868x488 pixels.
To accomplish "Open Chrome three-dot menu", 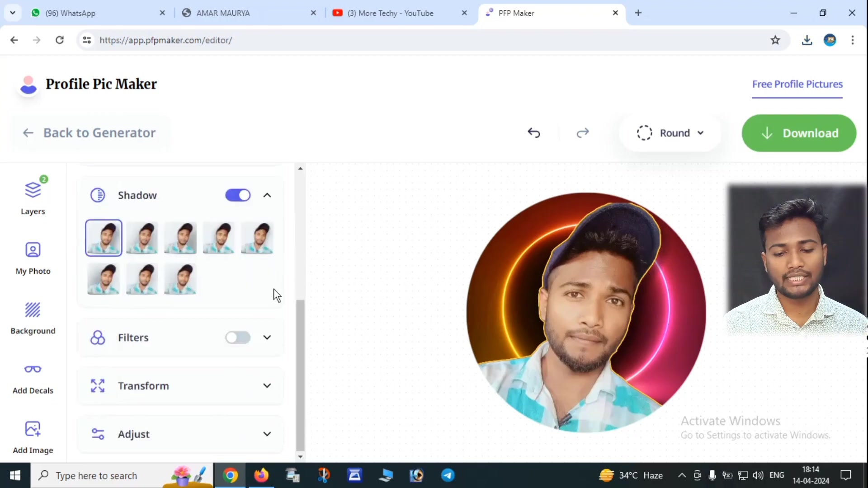I will point(853,40).
